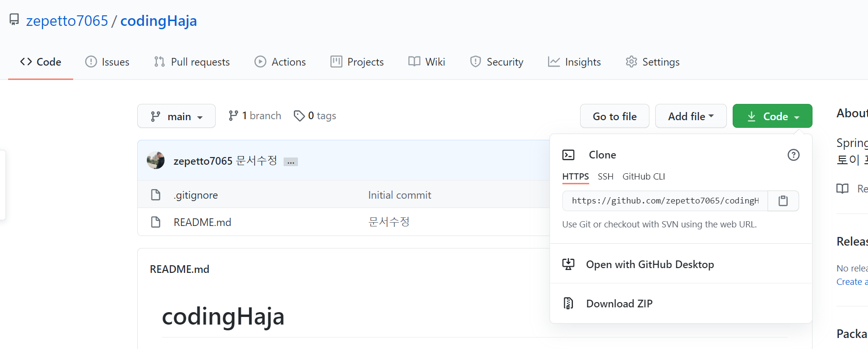Click the book Readme icon in sidebar
Viewport: 868px width, 349px height.
(842, 189)
